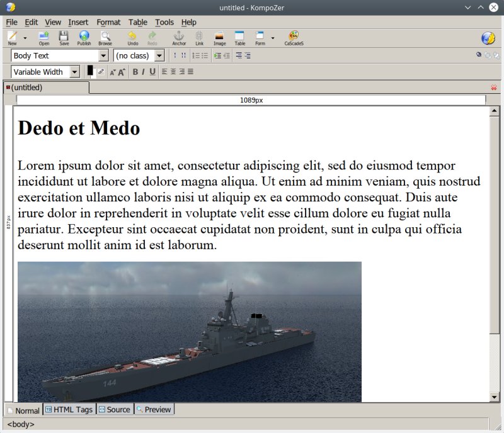The height and width of the screenshot is (433, 504).
Task: Switch to the HTML Tags view tab
Action: (x=69, y=410)
